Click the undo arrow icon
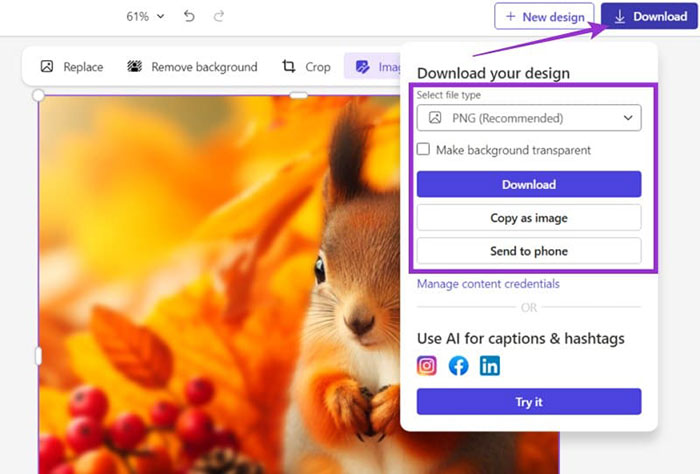Screen dimensions: 700x474 [x=190, y=16]
